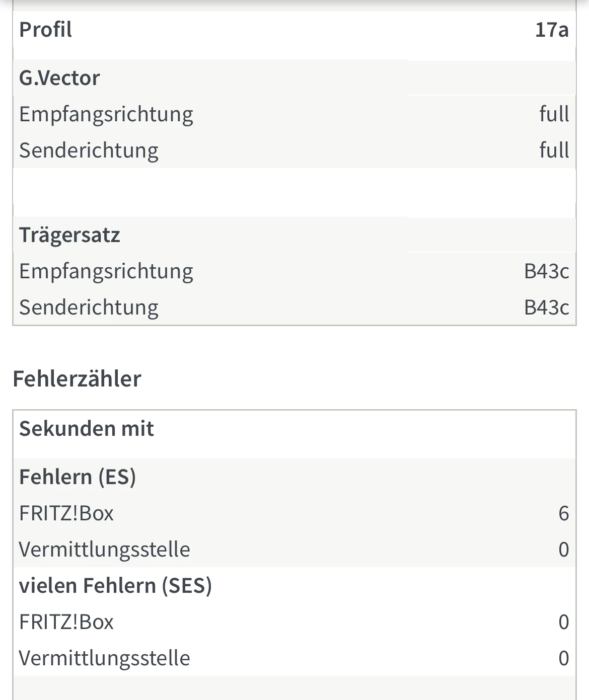This screenshot has height=700, width=589.
Task: Click the Profil row label
Action: click(x=45, y=29)
